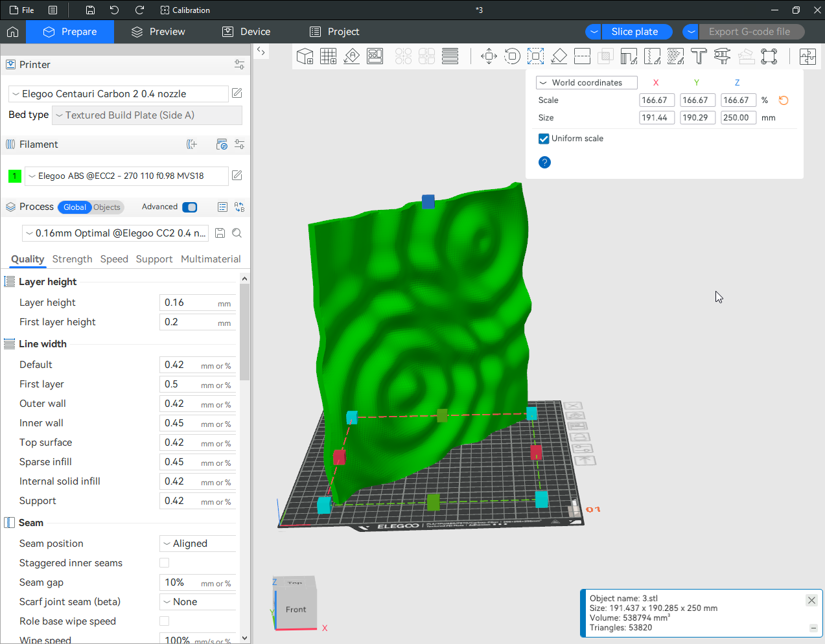Open the variable layer height tool
Screen dimensions: 825x644
450,56
